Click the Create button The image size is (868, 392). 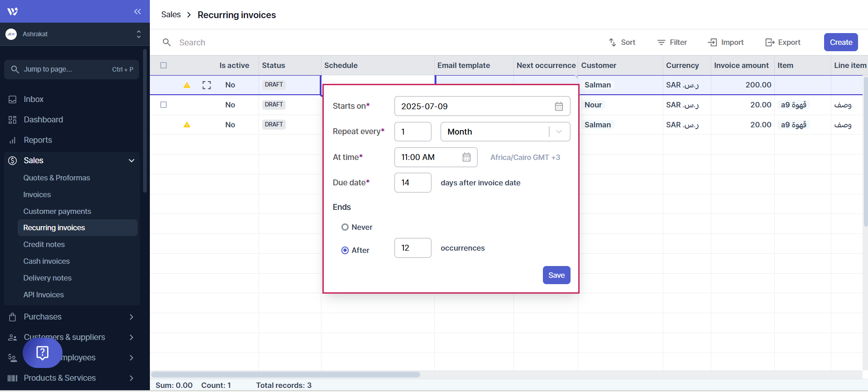pyautogui.click(x=840, y=42)
